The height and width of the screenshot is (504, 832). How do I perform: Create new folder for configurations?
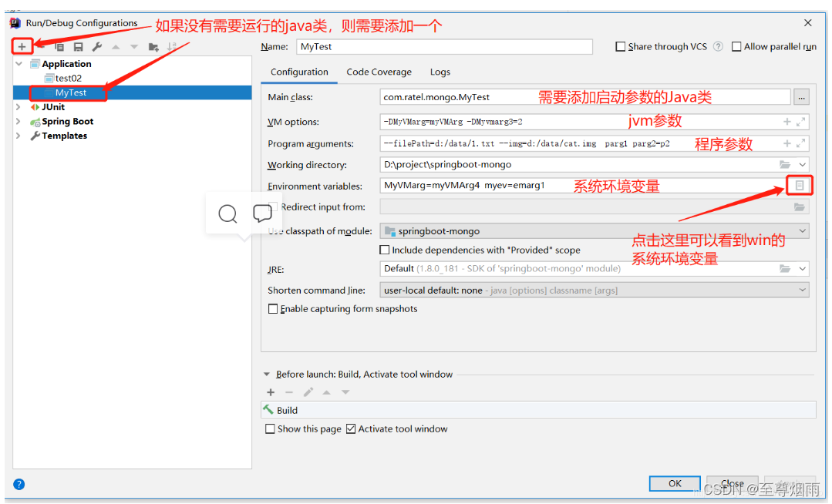[152, 46]
